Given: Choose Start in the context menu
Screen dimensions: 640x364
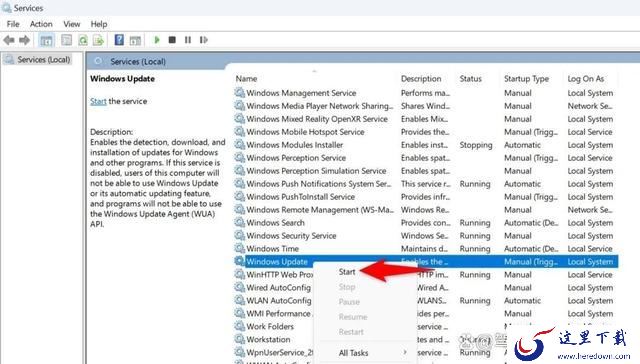Looking at the screenshot, I should click(x=347, y=272).
